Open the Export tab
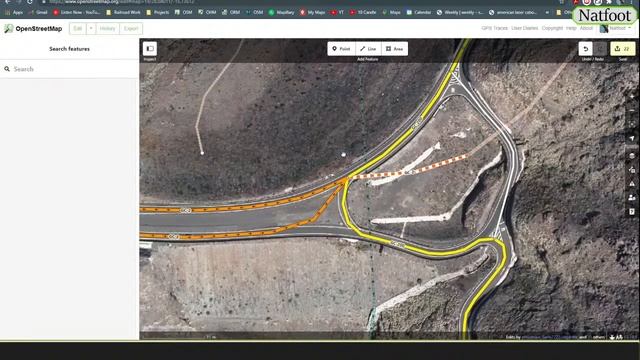 pyautogui.click(x=131, y=29)
